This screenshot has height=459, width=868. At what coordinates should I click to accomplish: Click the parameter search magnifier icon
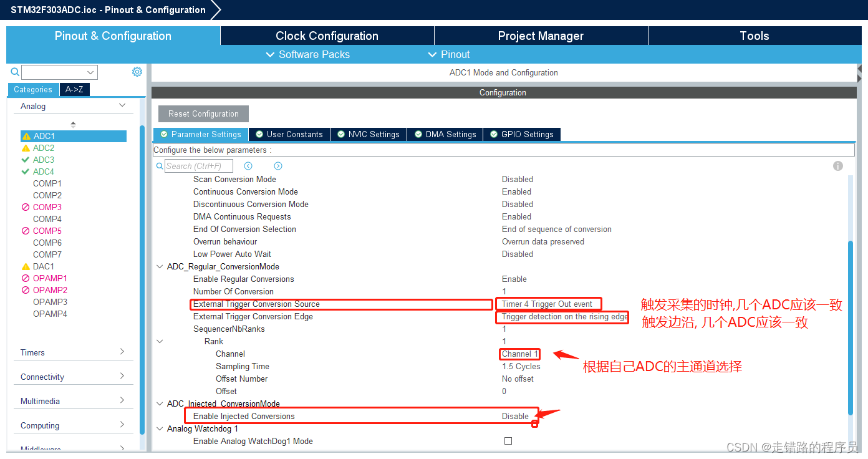(160, 167)
